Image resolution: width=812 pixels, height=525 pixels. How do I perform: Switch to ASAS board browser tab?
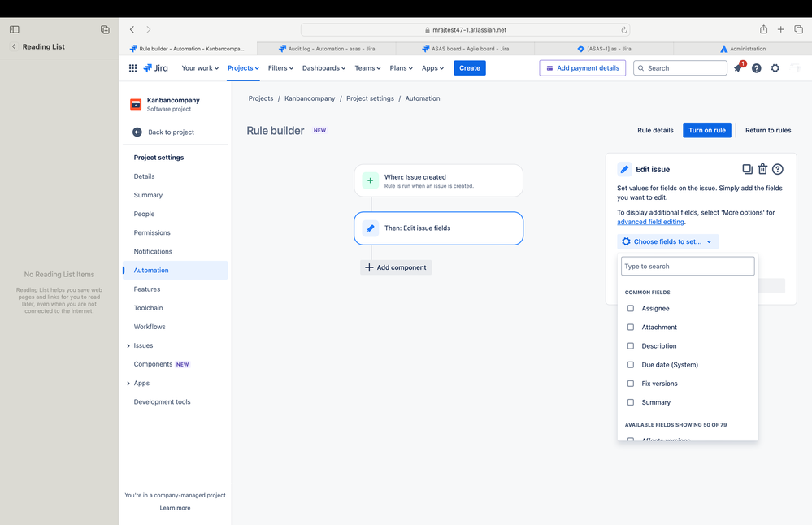(465, 49)
